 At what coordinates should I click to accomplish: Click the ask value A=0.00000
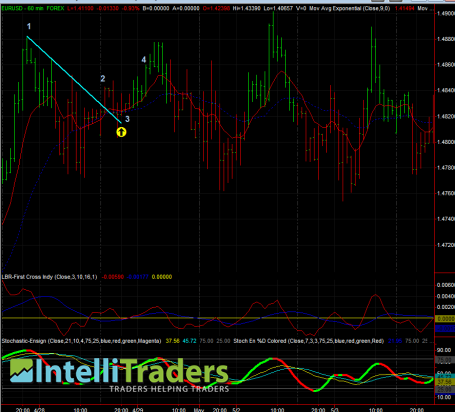point(186,8)
